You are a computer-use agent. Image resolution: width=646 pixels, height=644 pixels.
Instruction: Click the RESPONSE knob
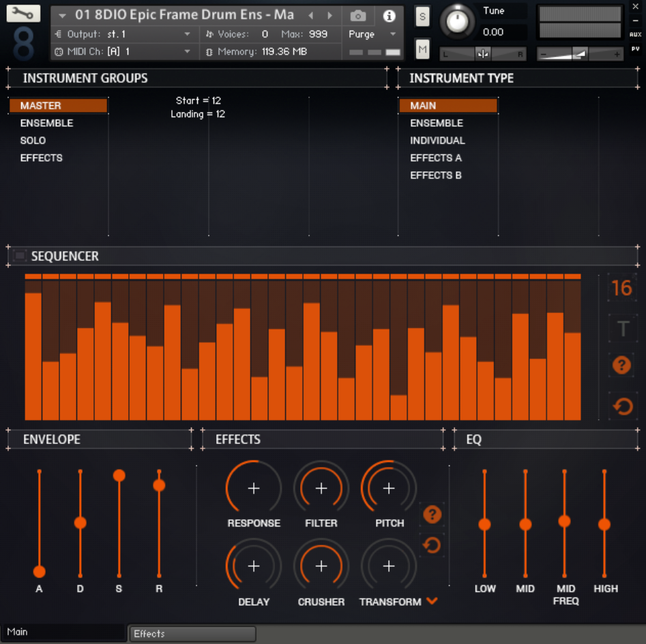point(253,488)
